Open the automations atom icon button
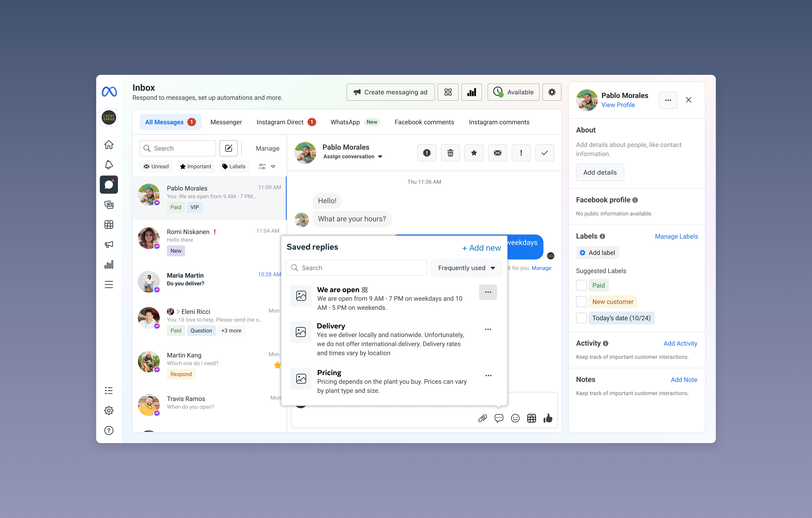812x518 pixels. tap(448, 92)
